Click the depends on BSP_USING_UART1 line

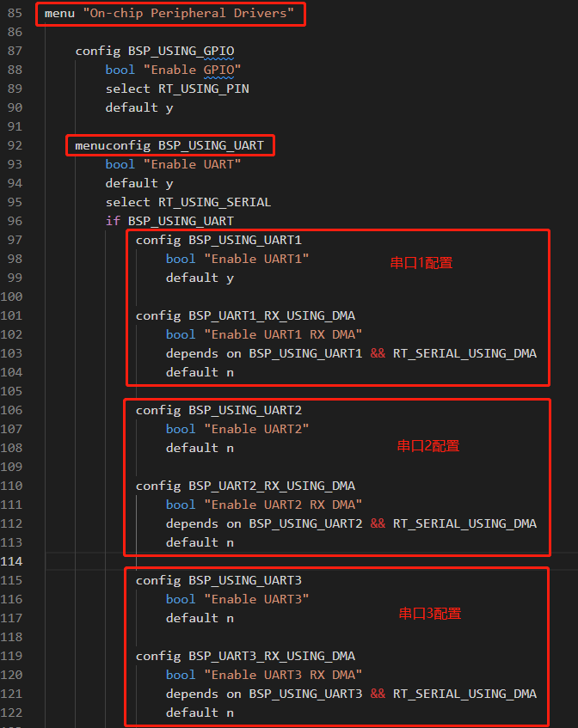click(x=351, y=353)
